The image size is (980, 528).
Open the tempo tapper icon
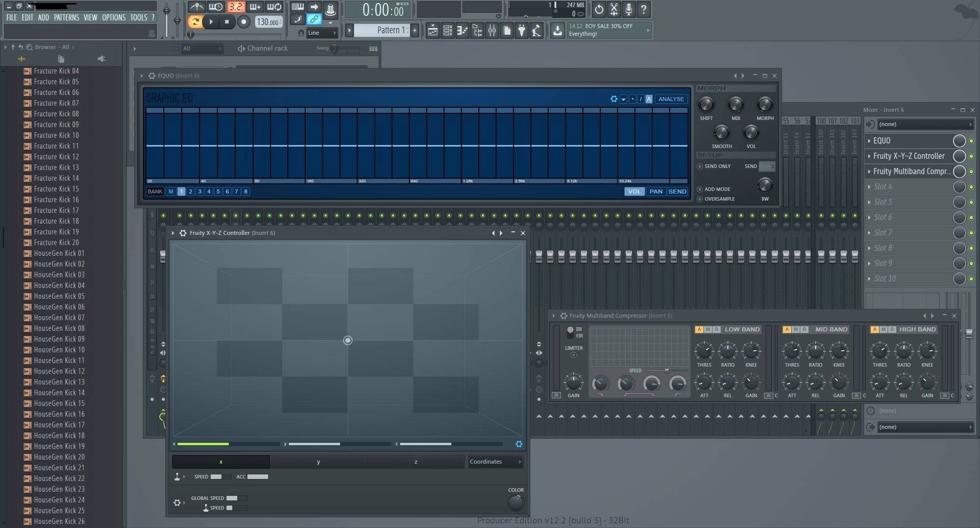coord(536,31)
